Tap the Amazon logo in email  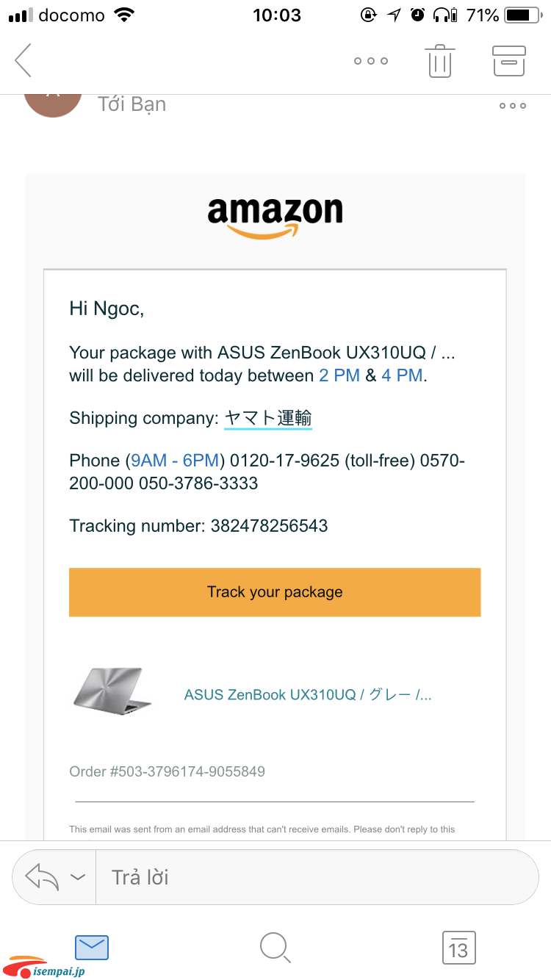click(275, 216)
